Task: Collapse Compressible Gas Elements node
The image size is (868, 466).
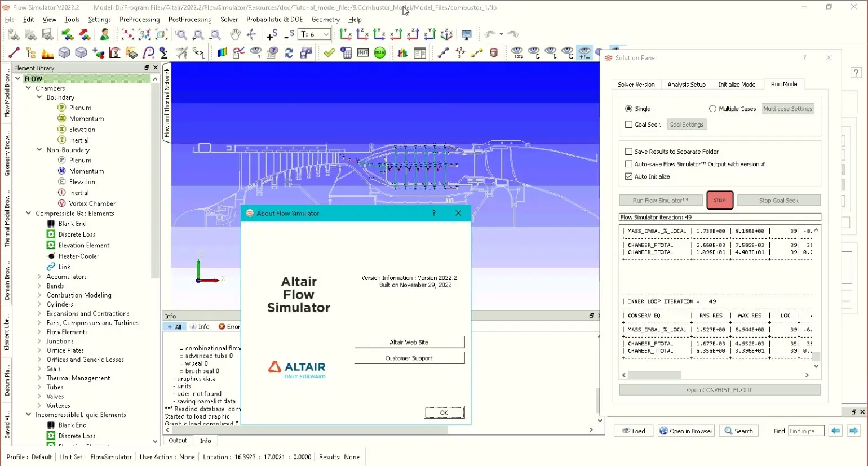Action: [x=28, y=213]
